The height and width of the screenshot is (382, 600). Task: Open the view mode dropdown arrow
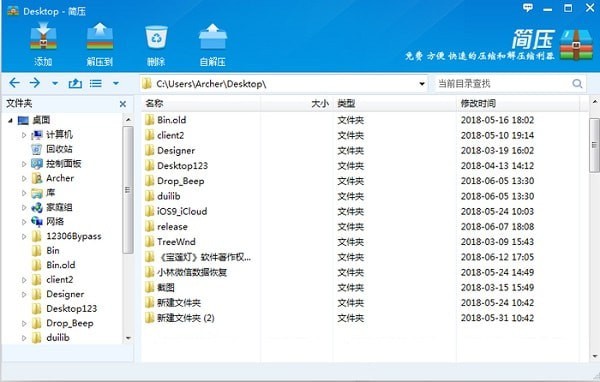pos(116,83)
